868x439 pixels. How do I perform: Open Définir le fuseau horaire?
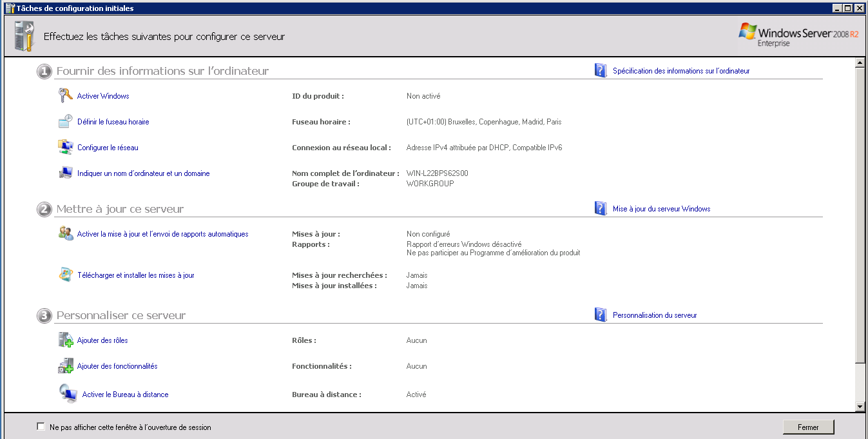point(113,122)
